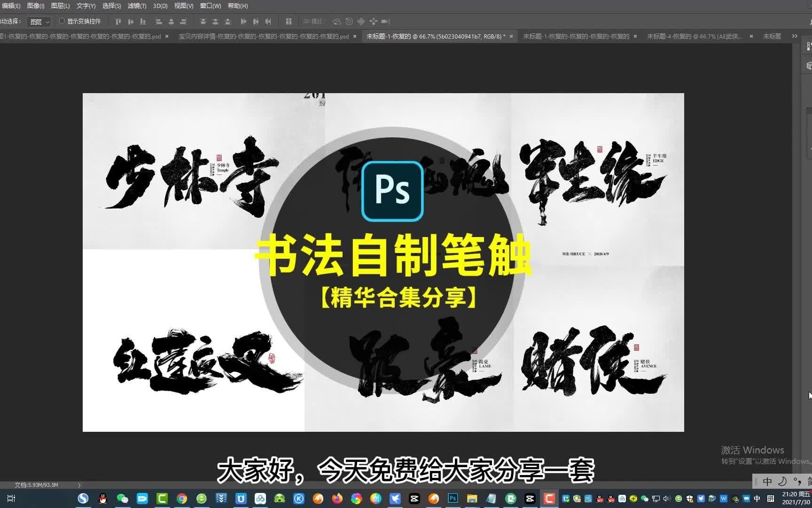The height and width of the screenshot is (508, 812).
Task: Select the 3D camera zoom icon
Action: 386,21
